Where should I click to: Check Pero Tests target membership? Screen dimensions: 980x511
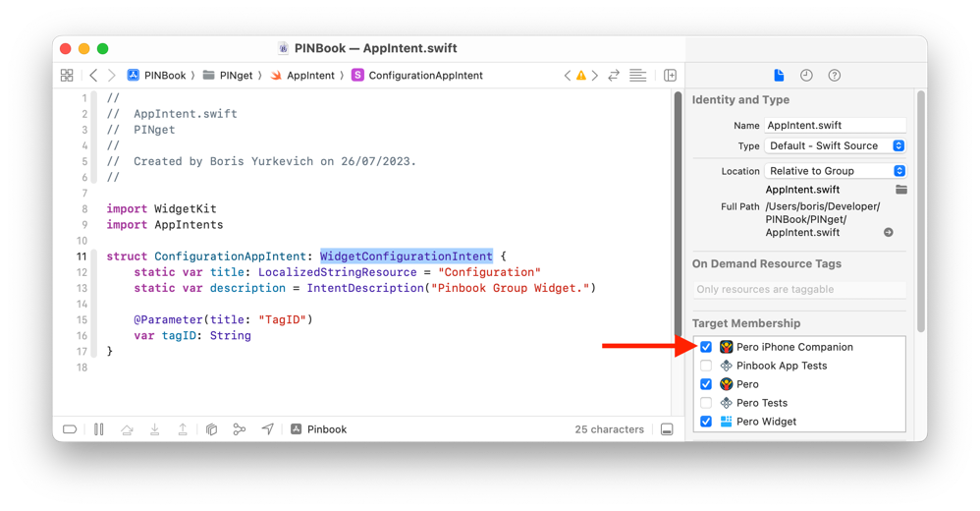[x=706, y=403]
